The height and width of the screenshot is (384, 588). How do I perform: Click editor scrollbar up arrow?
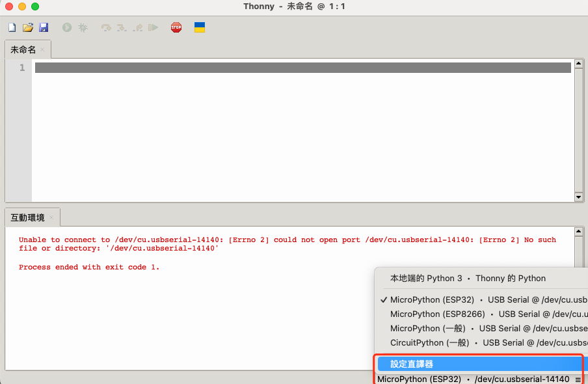tap(579, 63)
